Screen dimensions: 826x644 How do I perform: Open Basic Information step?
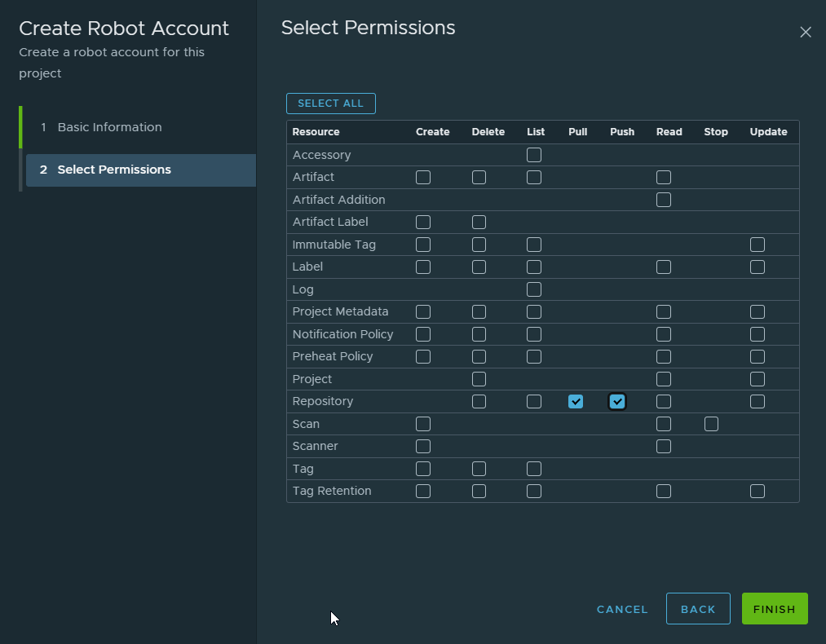[109, 127]
